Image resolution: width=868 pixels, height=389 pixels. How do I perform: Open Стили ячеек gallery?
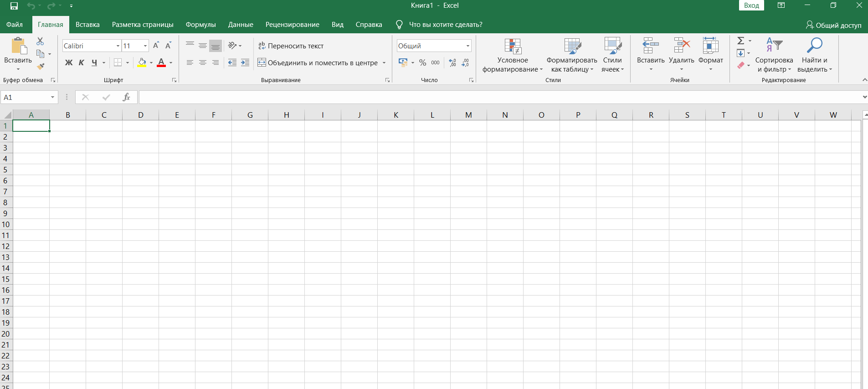612,55
